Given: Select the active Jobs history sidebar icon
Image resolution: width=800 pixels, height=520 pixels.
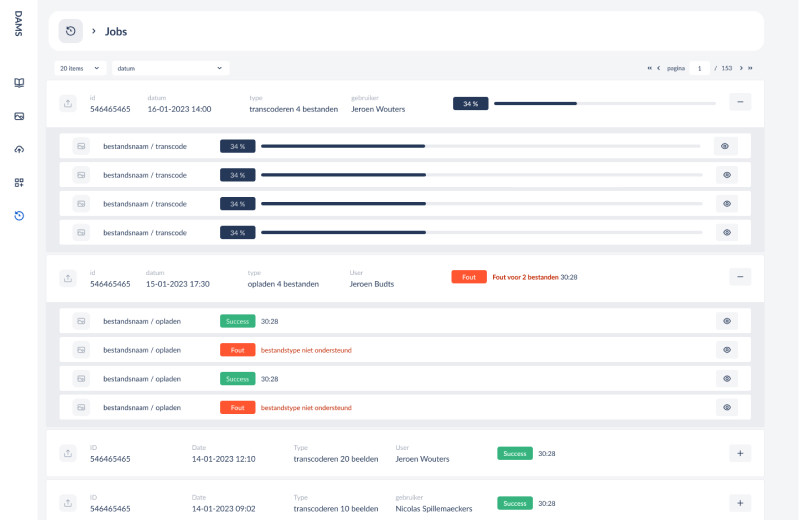Looking at the screenshot, I should (18, 215).
